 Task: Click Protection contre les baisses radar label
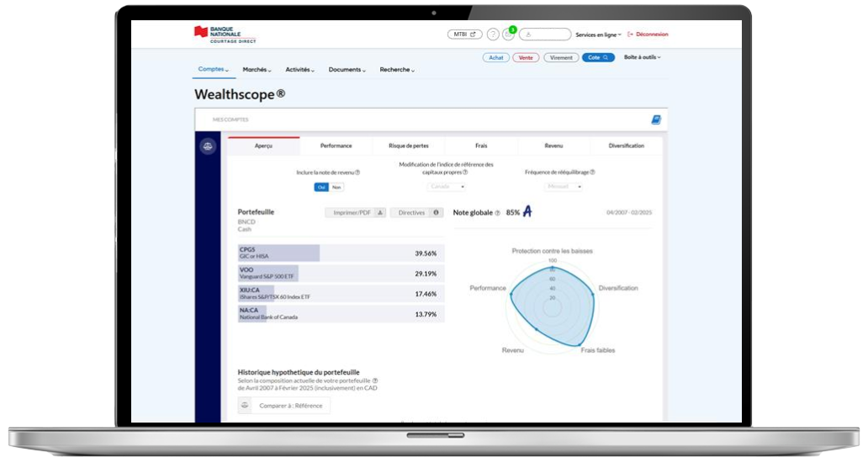tap(552, 251)
